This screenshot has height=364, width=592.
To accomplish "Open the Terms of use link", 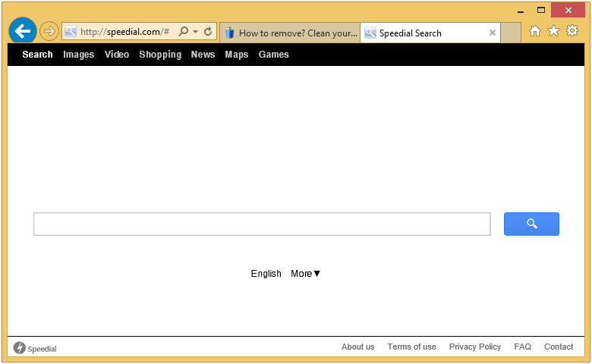I will pyautogui.click(x=411, y=347).
